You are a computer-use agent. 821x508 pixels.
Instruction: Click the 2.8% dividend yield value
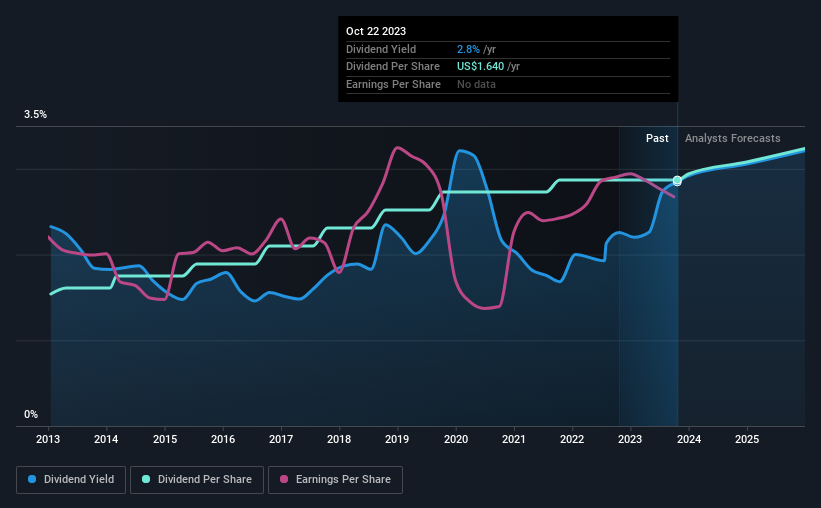tap(468, 49)
